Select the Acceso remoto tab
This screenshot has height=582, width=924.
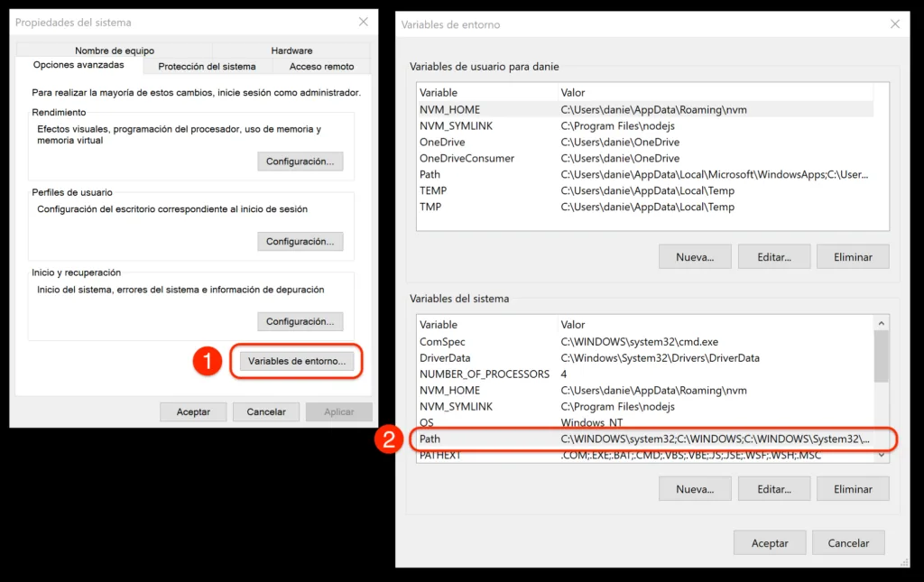[321, 66]
